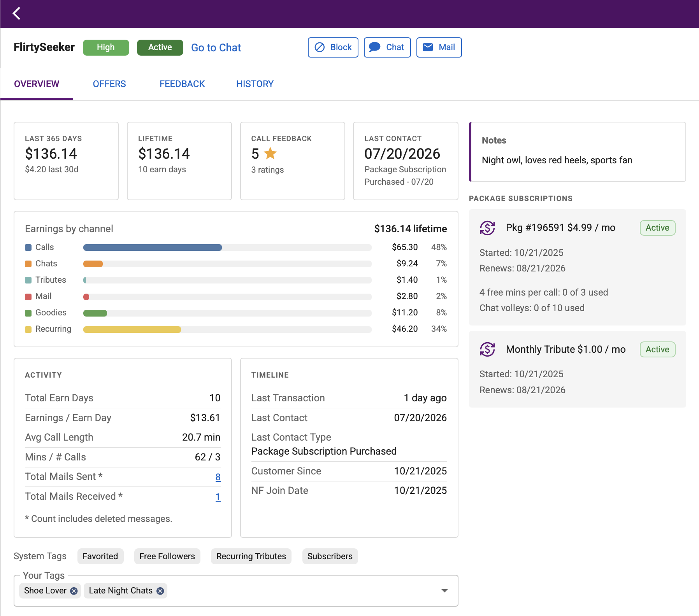Click the Goodies earnings bar

(x=95, y=313)
